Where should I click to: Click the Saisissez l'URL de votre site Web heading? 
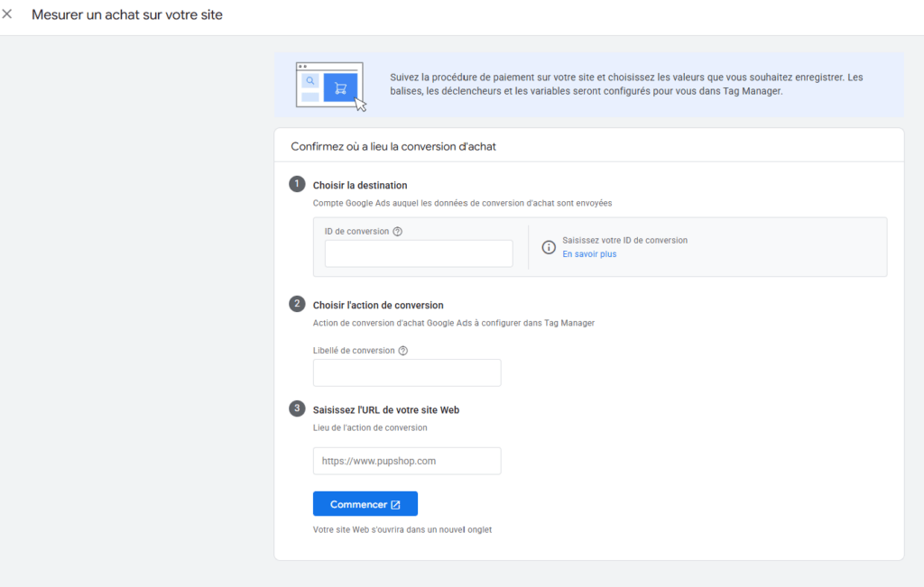pyautogui.click(x=386, y=409)
